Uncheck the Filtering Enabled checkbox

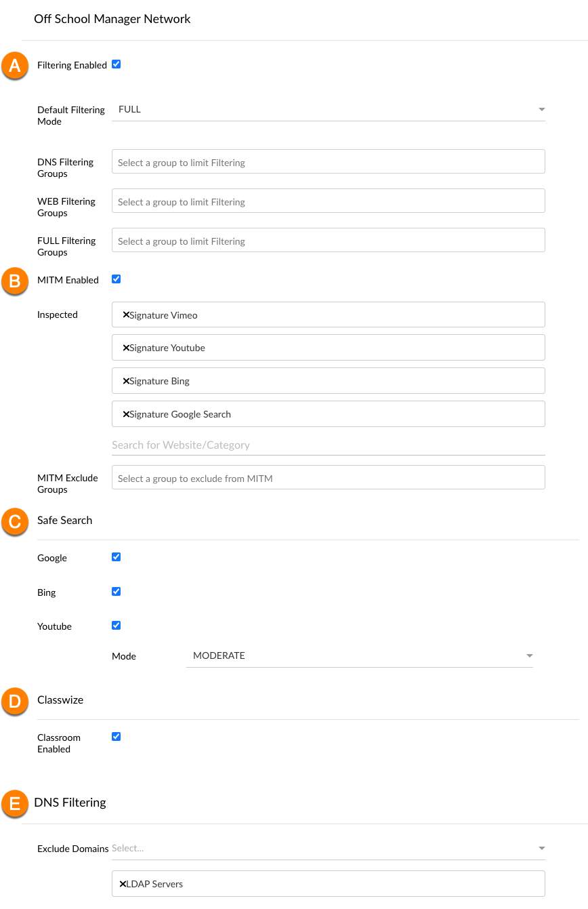[x=116, y=64]
